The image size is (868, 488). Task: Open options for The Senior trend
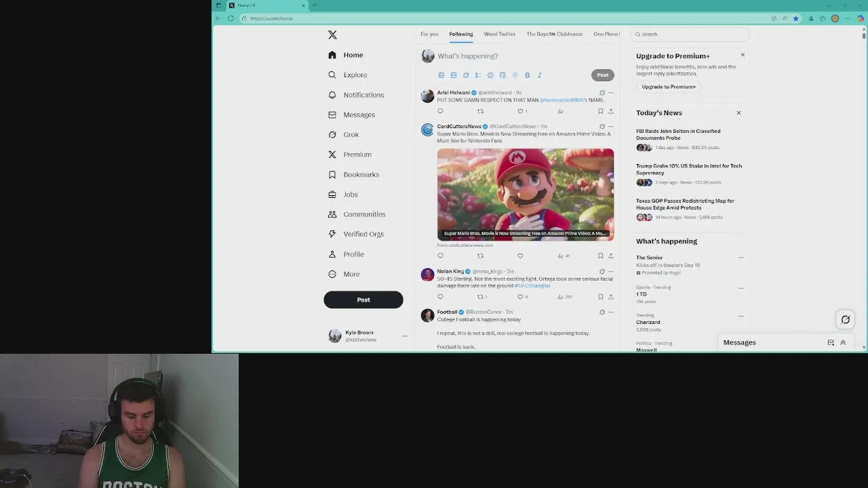[x=741, y=258]
